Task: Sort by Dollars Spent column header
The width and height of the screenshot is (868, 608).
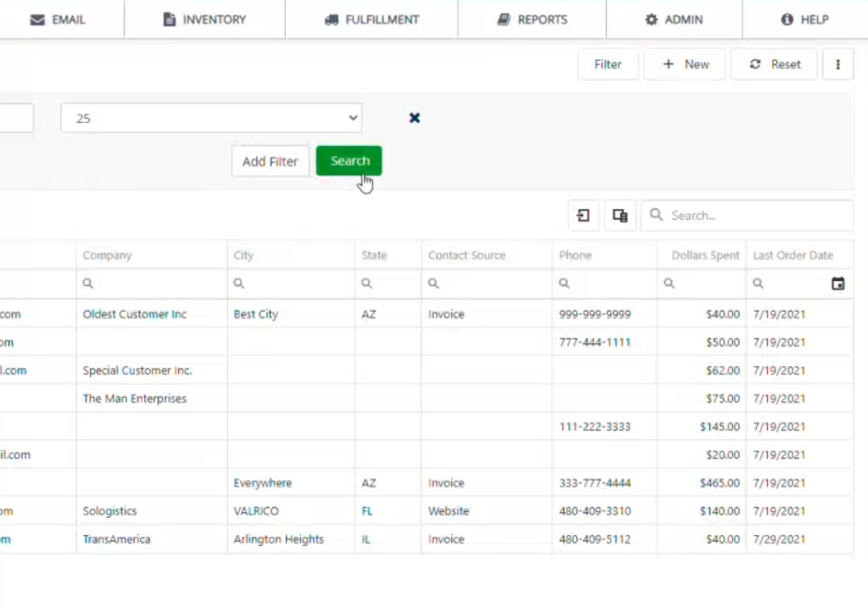Action: (705, 256)
